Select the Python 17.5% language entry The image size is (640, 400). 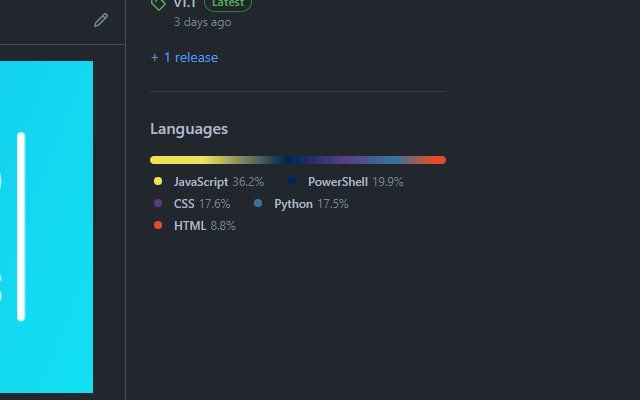311,204
